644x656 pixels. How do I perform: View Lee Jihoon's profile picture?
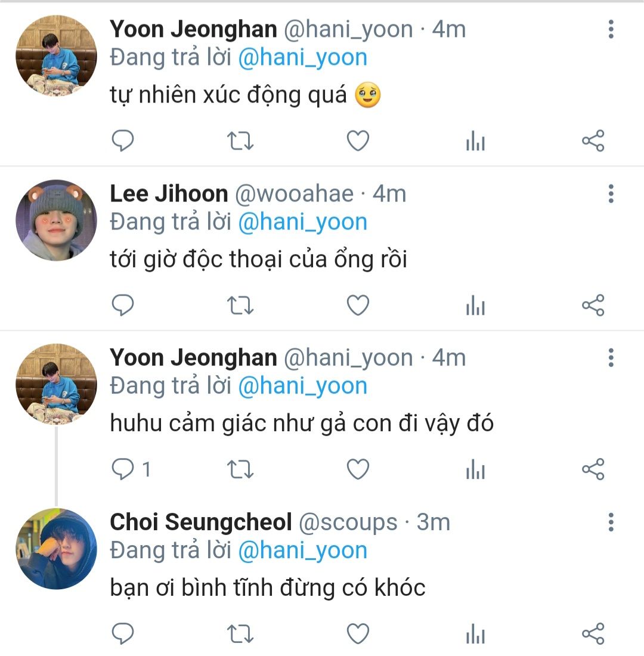coord(56,220)
